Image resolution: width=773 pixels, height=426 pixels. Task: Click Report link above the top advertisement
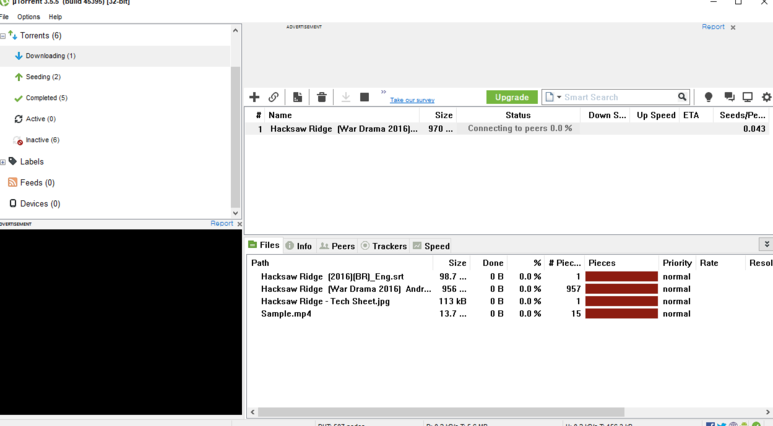tap(713, 27)
